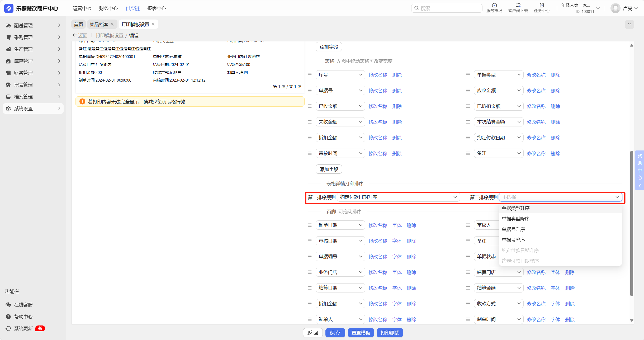The image size is (644, 340).
Task: Open the 服务市场 service market icon
Action: pyautogui.click(x=494, y=5)
